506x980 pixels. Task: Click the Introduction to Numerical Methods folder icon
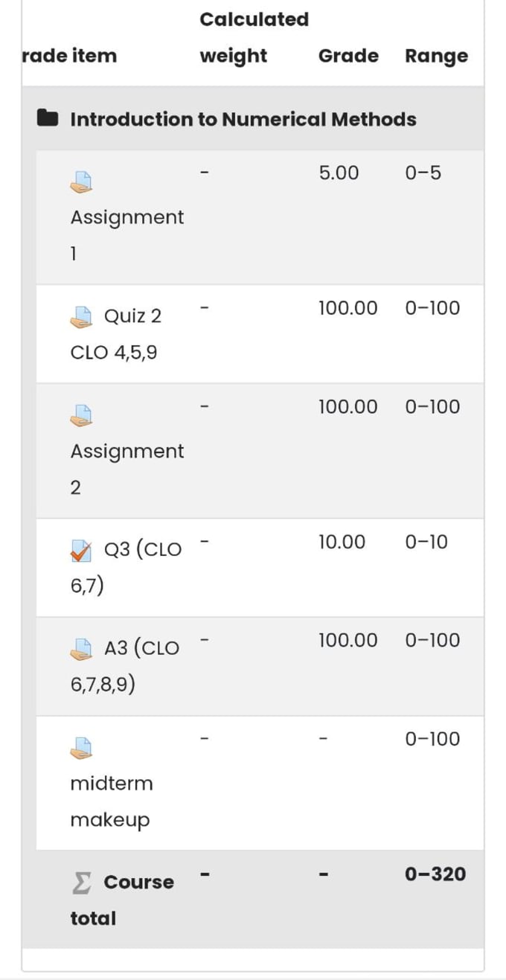(48, 119)
